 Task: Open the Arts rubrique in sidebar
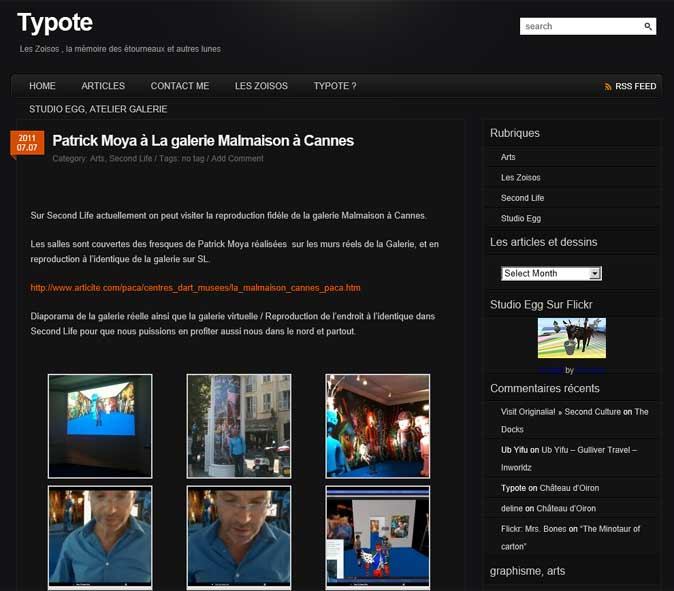[x=508, y=157]
